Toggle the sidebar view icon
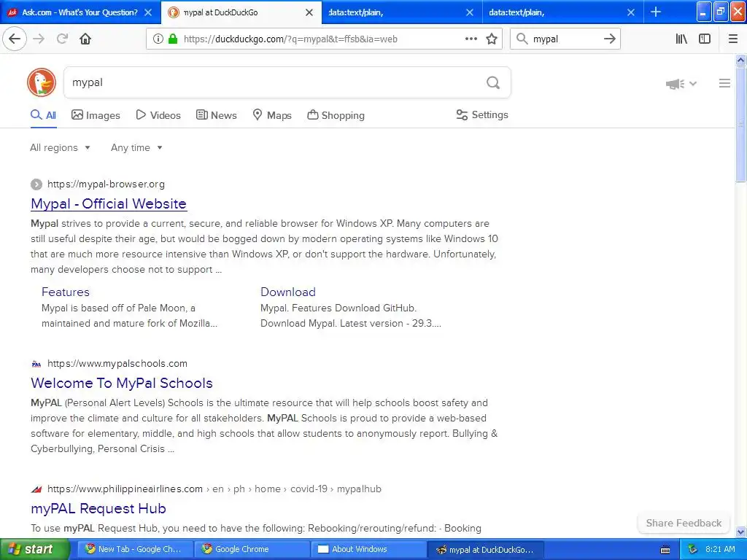 pyautogui.click(x=705, y=39)
